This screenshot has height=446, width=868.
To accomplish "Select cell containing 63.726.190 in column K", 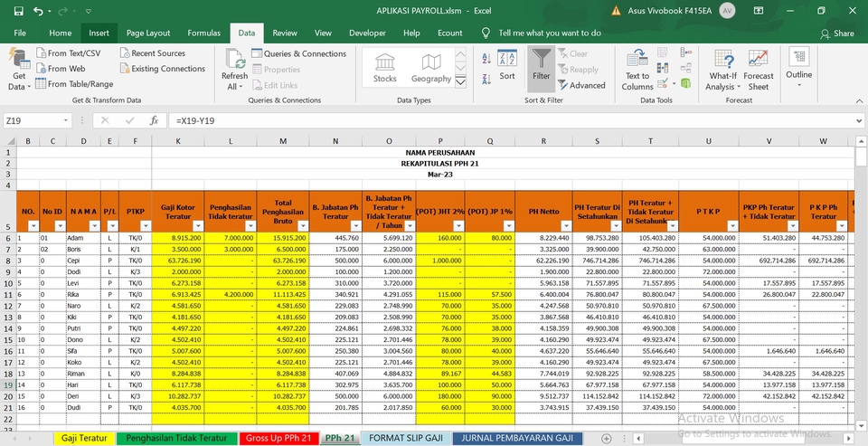I will tap(178, 261).
